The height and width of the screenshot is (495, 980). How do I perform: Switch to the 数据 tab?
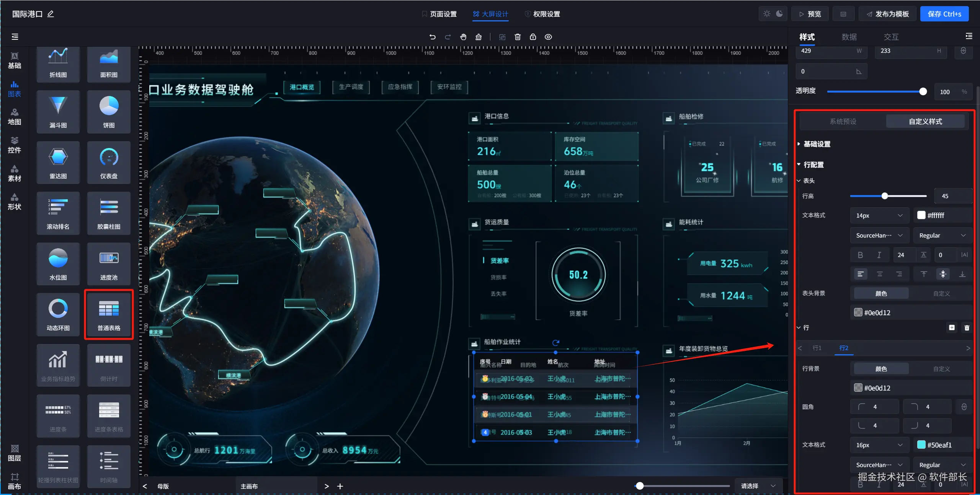(849, 37)
